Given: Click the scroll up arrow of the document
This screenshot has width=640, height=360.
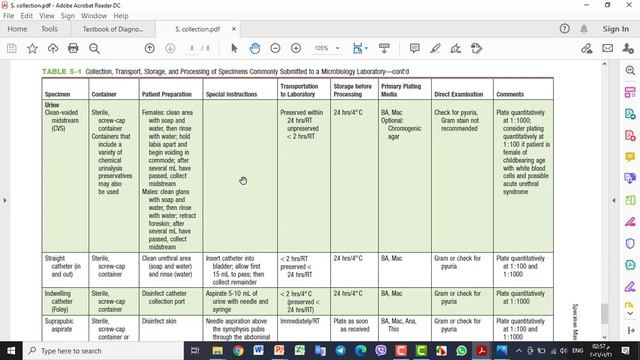Looking at the screenshot, I should tap(604, 64).
